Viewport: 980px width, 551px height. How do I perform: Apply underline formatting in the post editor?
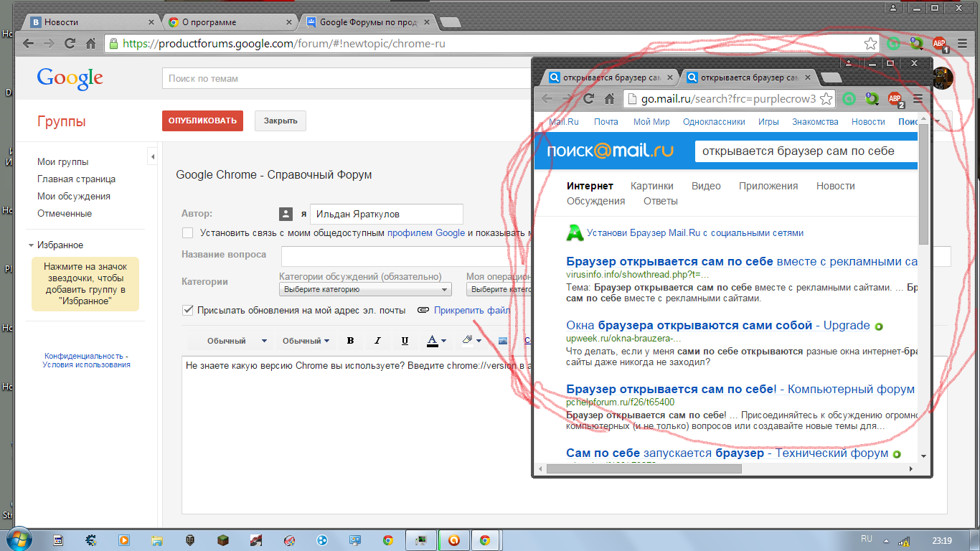pyautogui.click(x=405, y=341)
